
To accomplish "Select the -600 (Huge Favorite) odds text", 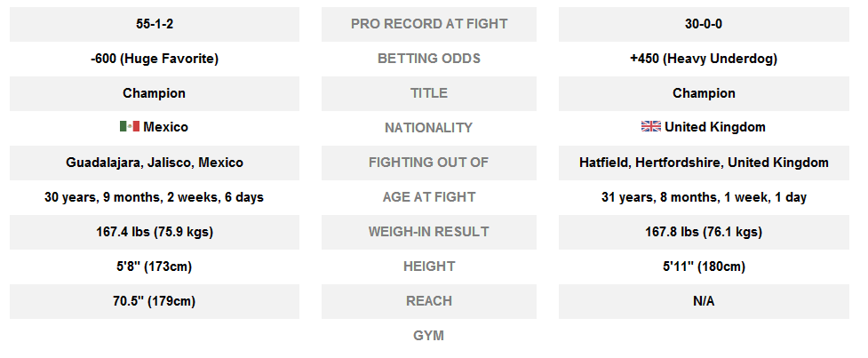I will point(155,59).
